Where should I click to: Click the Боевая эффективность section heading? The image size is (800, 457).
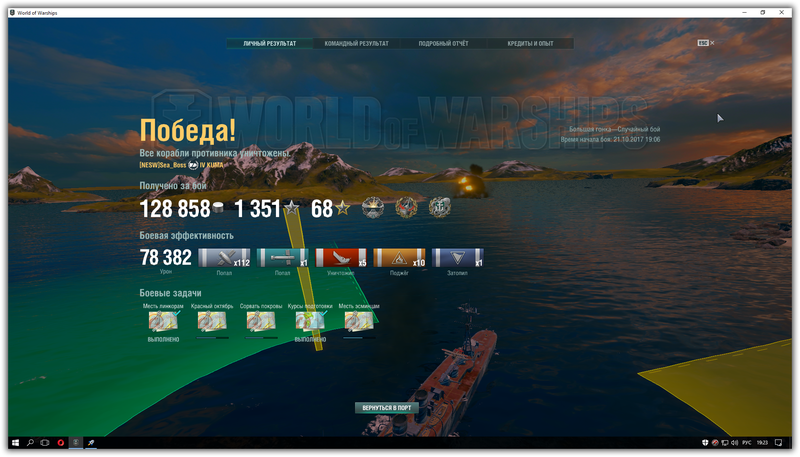(x=187, y=236)
